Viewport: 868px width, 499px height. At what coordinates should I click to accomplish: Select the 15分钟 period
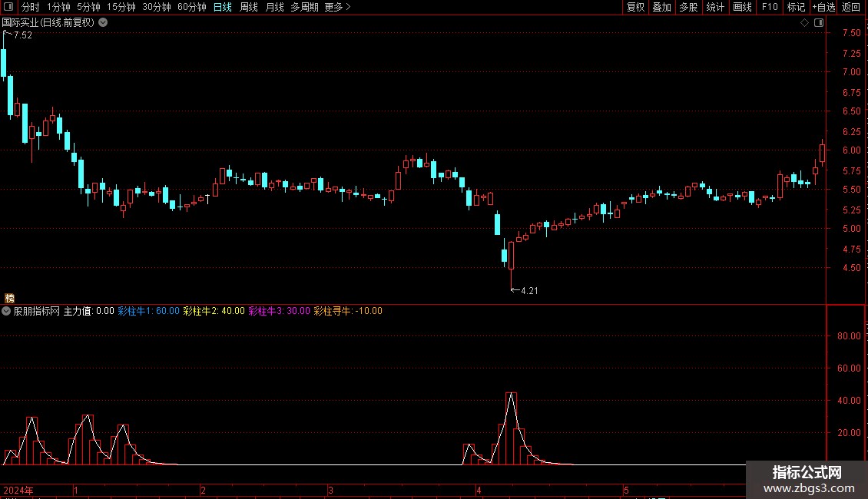click(x=121, y=7)
